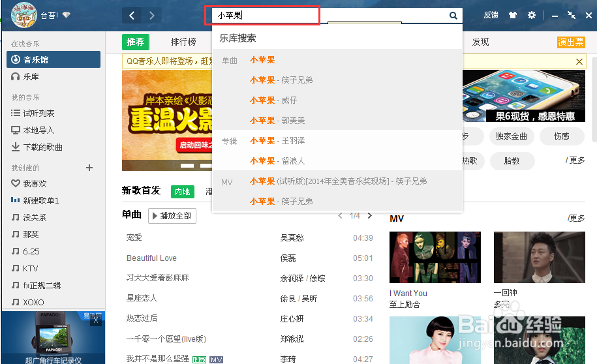597x364 pixels.
Task: Click the user avatar picture
Action: pyautogui.click(x=23, y=15)
